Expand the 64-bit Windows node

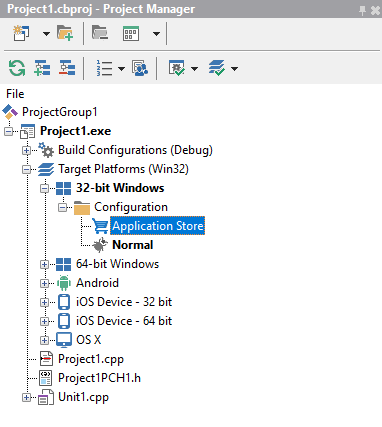coord(45,264)
